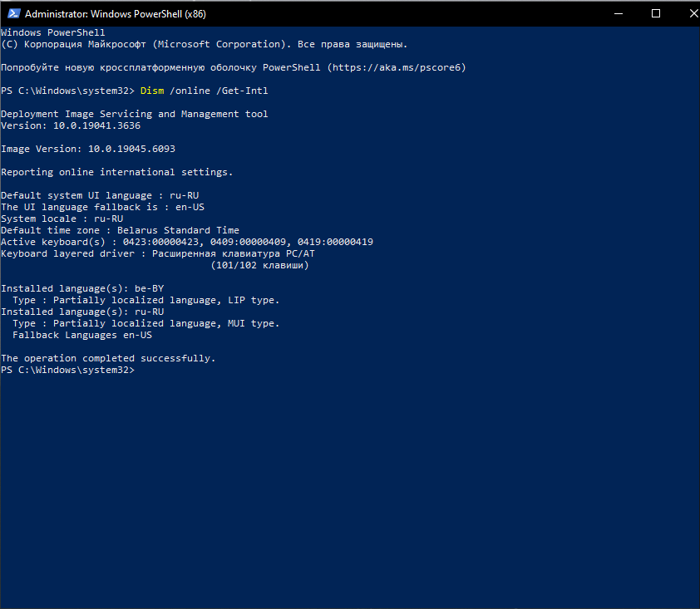Click the '(101/102 клавиши)' text

[259, 265]
